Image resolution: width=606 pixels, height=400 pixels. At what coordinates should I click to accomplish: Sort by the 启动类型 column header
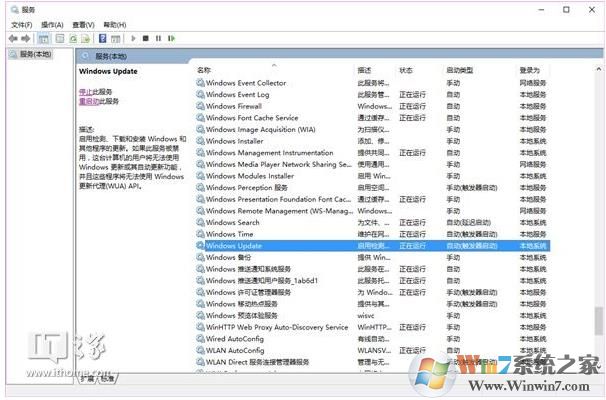coord(460,70)
